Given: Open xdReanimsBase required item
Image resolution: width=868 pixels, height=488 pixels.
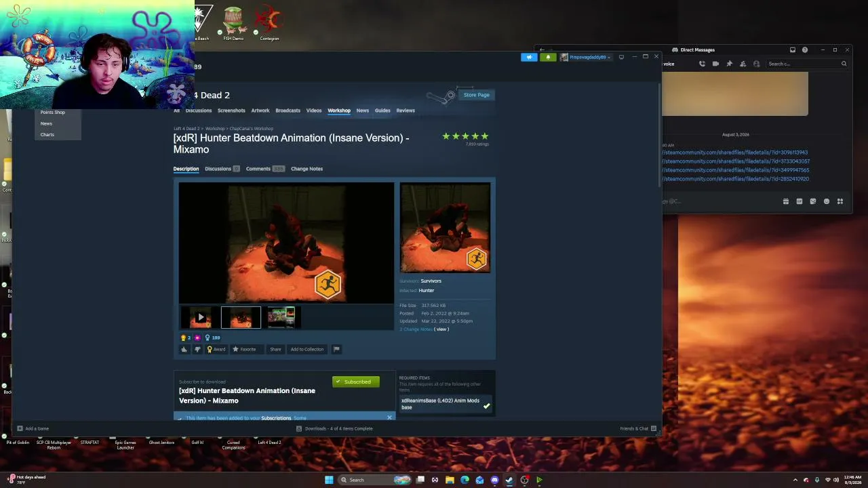Looking at the screenshot, I should coord(445,404).
